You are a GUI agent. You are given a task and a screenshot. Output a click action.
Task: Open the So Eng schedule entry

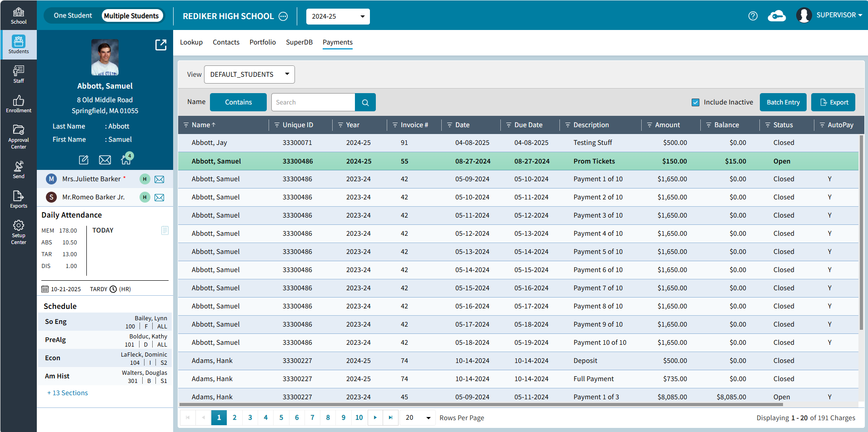pyautogui.click(x=105, y=322)
